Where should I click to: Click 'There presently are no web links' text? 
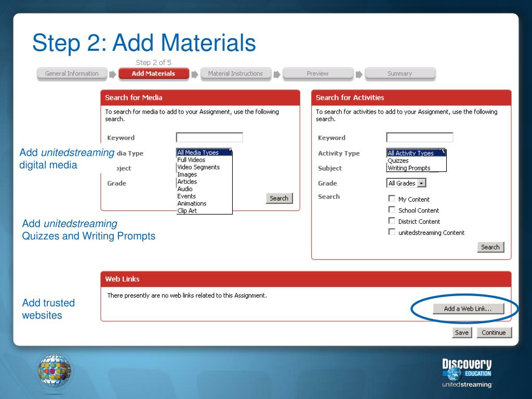(x=187, y=296)
